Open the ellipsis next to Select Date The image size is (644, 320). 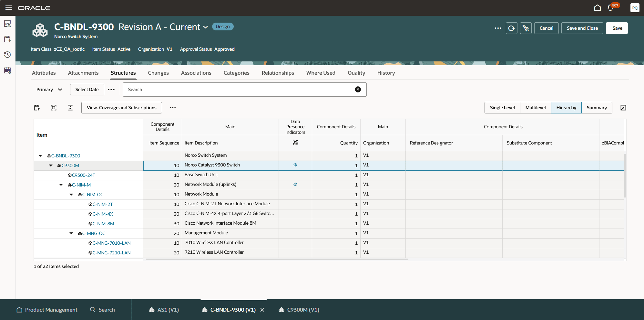[111, 90]
